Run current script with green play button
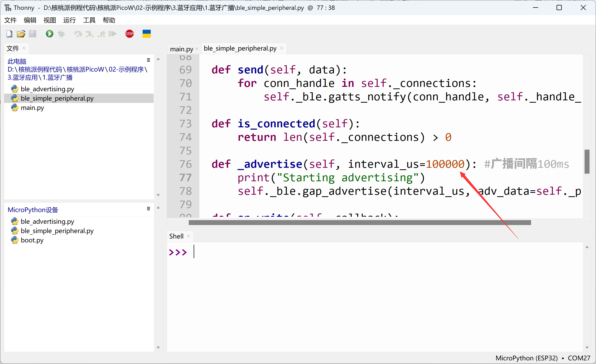The image size is (596, 364). (x=49, y=34)
